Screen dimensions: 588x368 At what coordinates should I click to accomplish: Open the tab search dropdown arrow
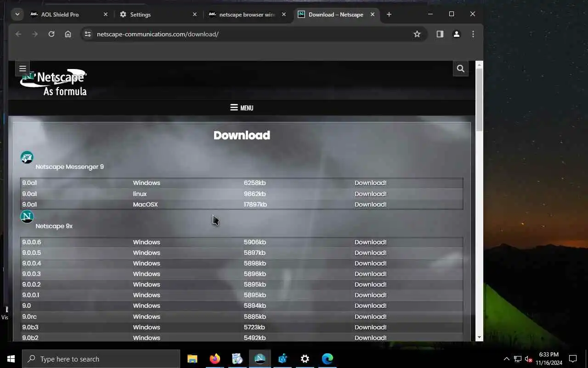(x=17, y=14)
